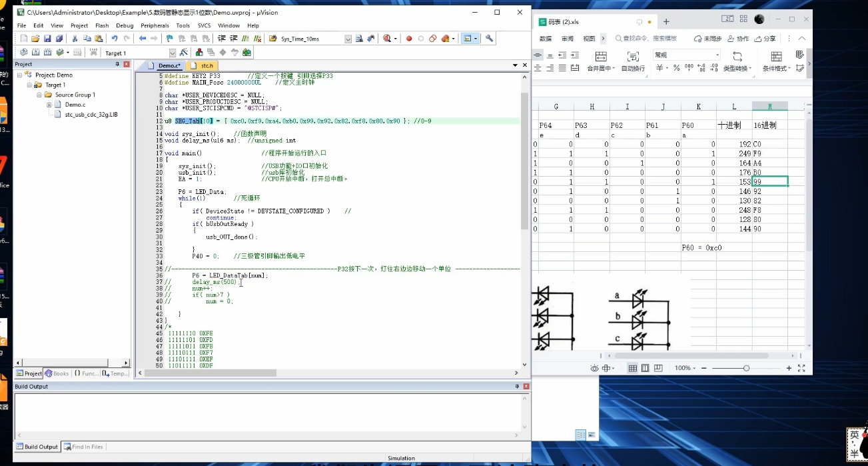The width and height of the screenshot is (868, 466).
Task: Click the WPS command search field
Action: 646,39
